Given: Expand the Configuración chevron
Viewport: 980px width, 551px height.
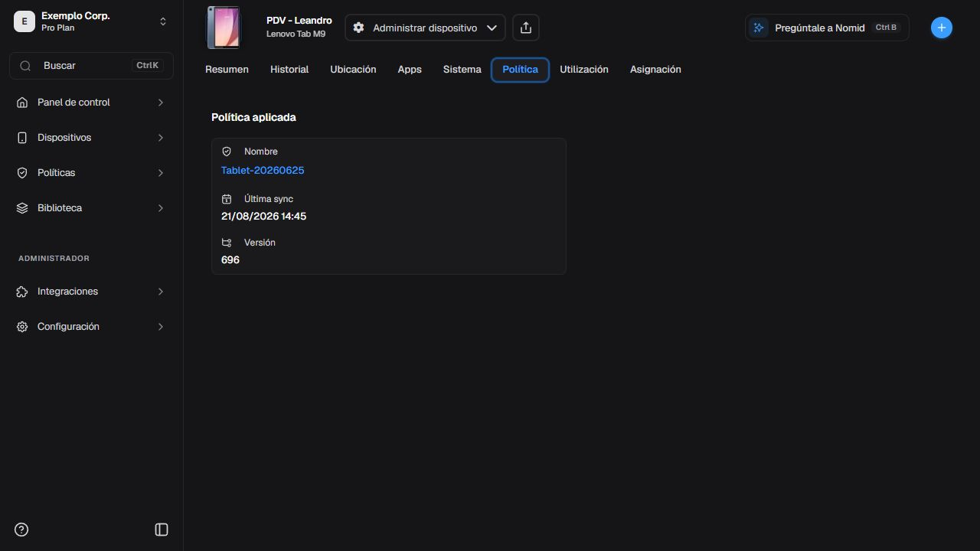Looking at the screenshot, I should pos(161,327).
